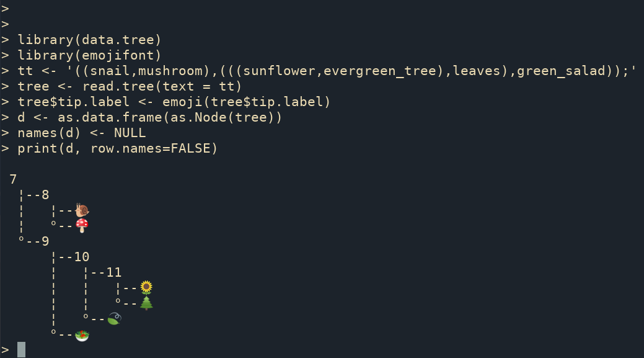
Task: Select tree node 10
Action: click(x=82, y=257)
